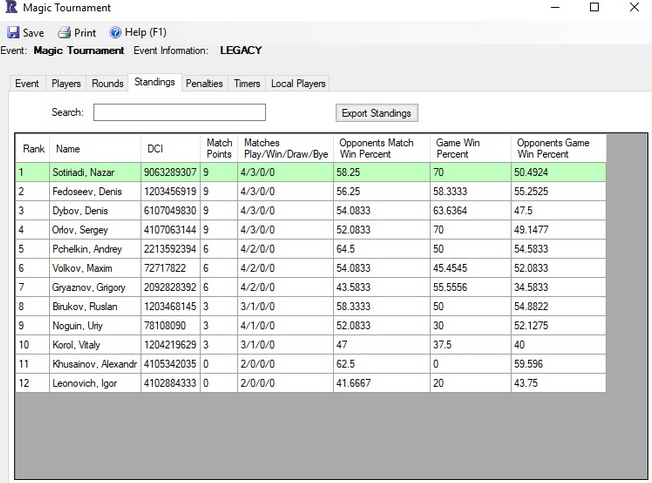Sort by Game Win Percent header
Viewport: 652px width, 483px height.
[470, 149]
